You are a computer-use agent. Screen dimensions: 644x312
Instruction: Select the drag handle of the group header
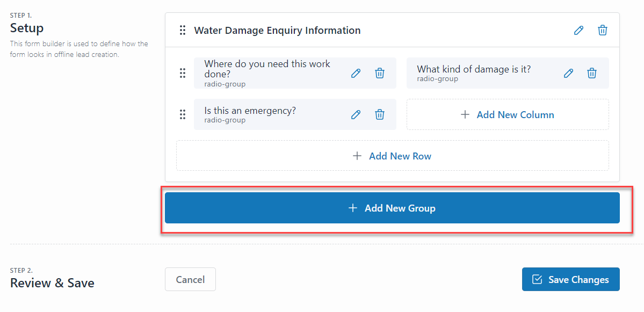pos(183,30)
